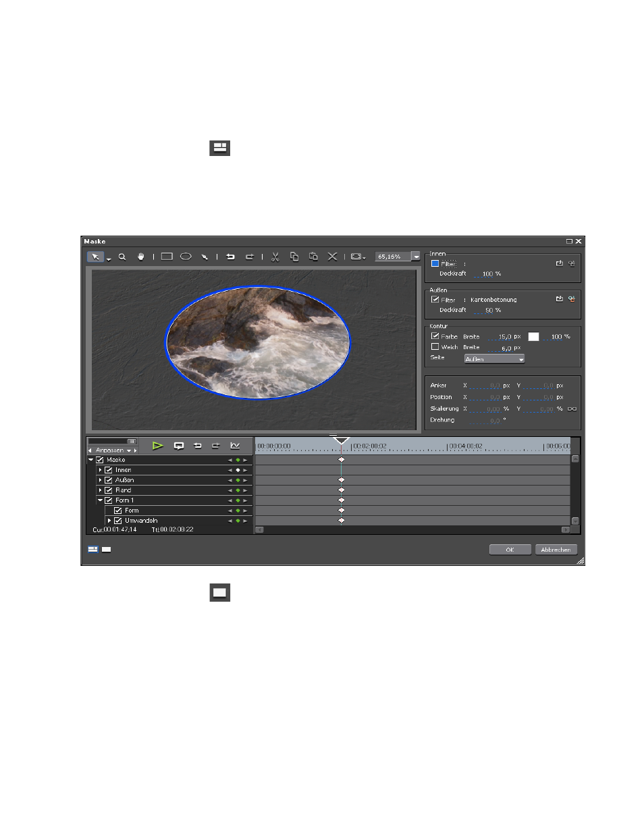
Task: Click the redo icon in top toolbar
Action: click(249, 257)
